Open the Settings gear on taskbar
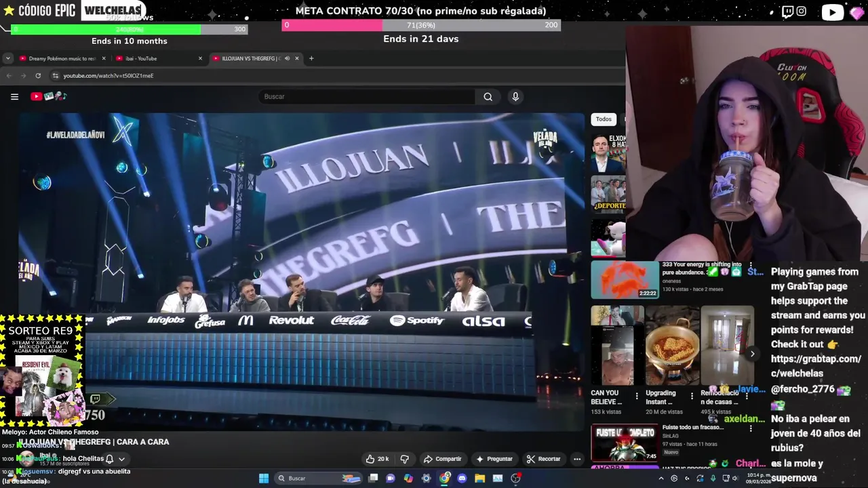 point(426,479)
